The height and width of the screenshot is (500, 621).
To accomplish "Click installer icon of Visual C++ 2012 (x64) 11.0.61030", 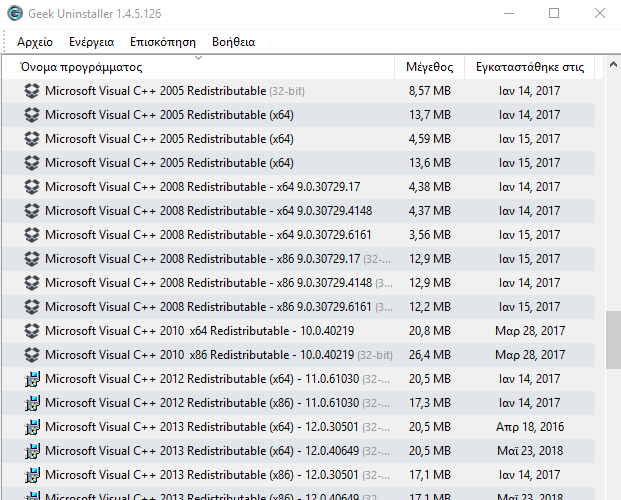I will (32, 379).
